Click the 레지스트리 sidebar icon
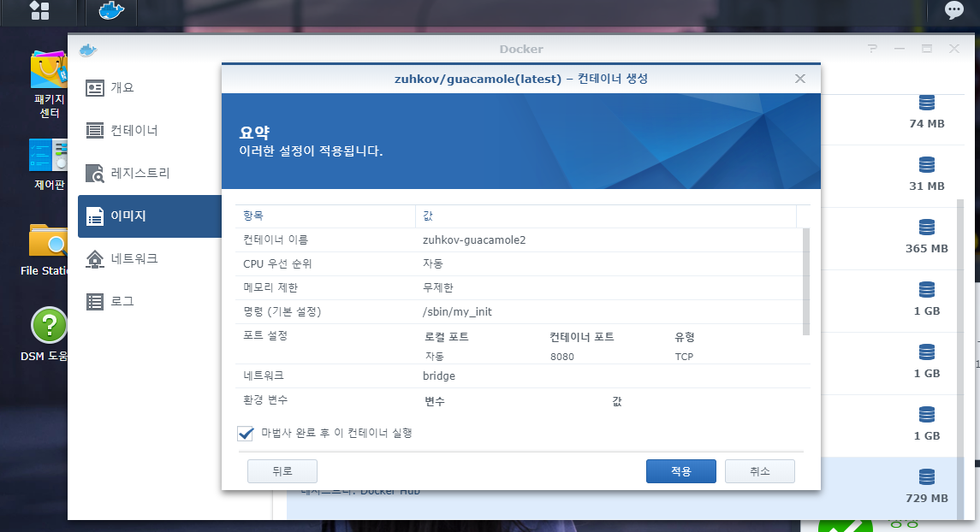The image size is (980, 532). 94,174
